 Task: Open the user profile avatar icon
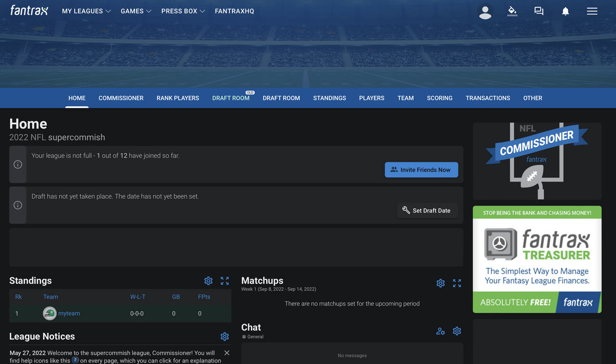[x=485, y=12]
